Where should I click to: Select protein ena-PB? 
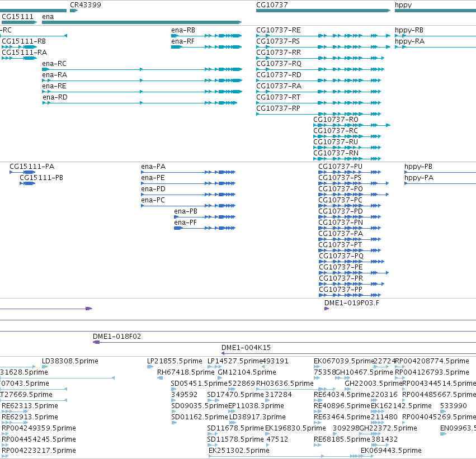click(205, 217)
